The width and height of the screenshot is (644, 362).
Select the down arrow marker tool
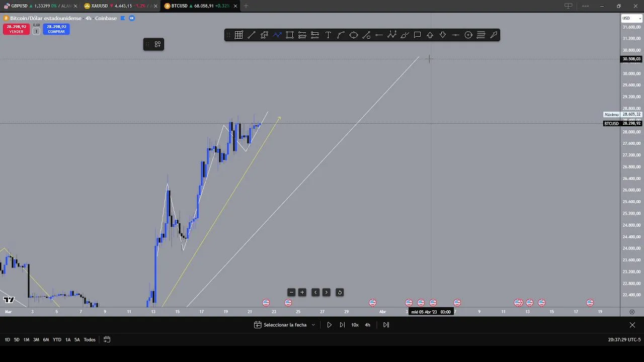pyautogui.click(x=443, y=35)
